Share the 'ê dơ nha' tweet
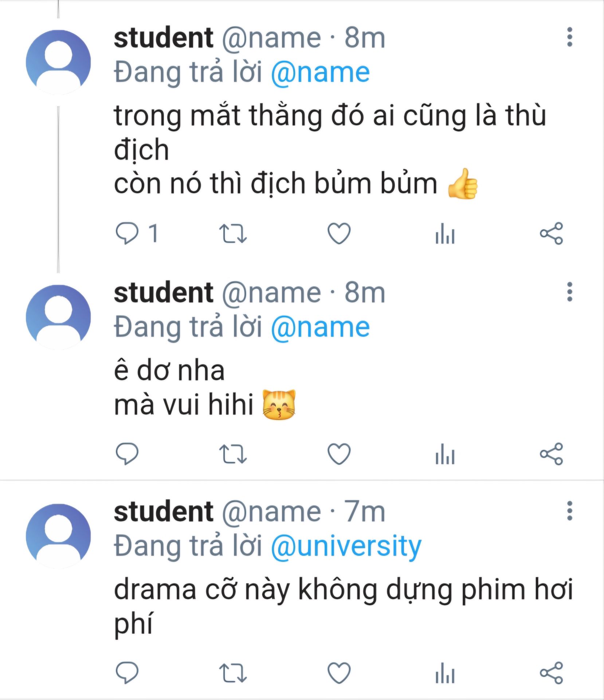 pos(551,454)
